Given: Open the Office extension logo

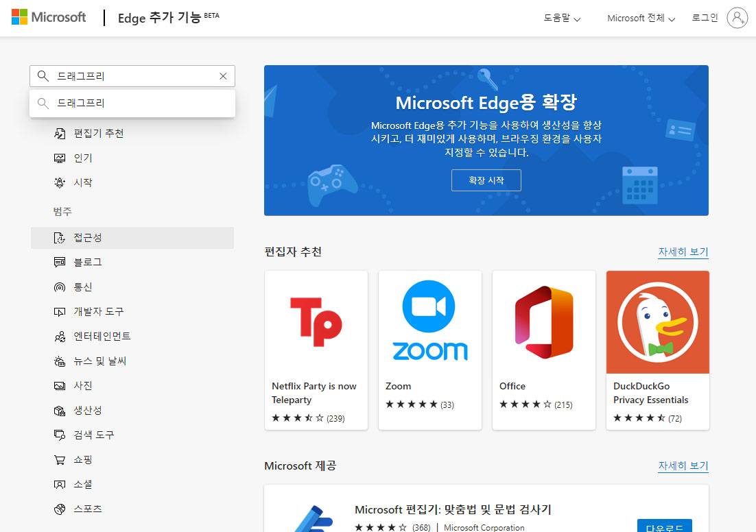Looking at the screenshot, I should pyautogui.click(x=544, y=322).
